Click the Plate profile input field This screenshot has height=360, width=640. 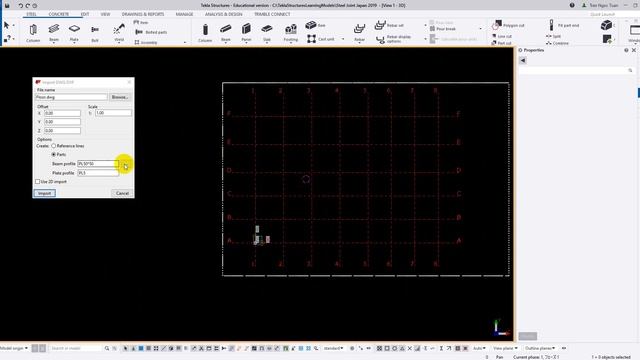click(x=98, y=173)
